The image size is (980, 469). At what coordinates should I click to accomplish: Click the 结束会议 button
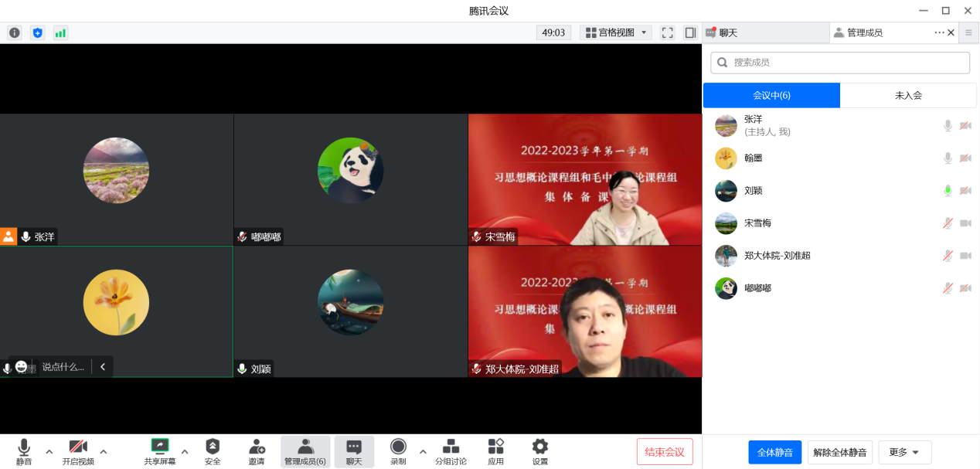tap(665, 451)
